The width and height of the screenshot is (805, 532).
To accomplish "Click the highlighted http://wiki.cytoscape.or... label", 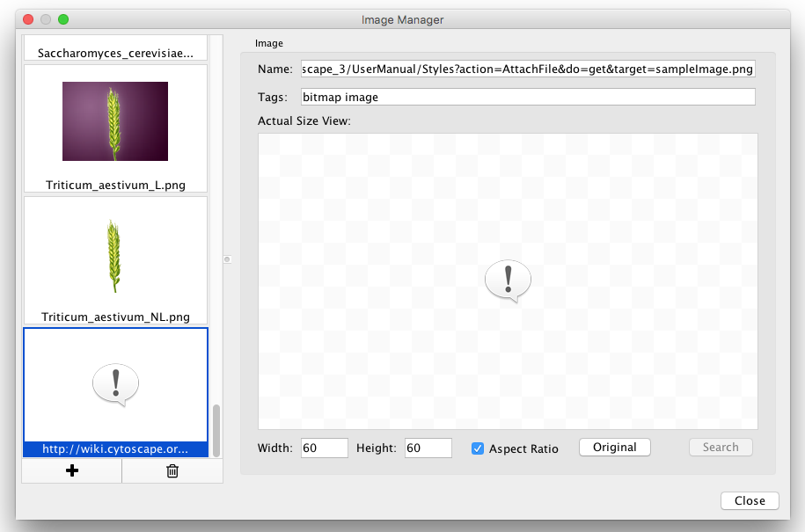I will tap(115, 449).
